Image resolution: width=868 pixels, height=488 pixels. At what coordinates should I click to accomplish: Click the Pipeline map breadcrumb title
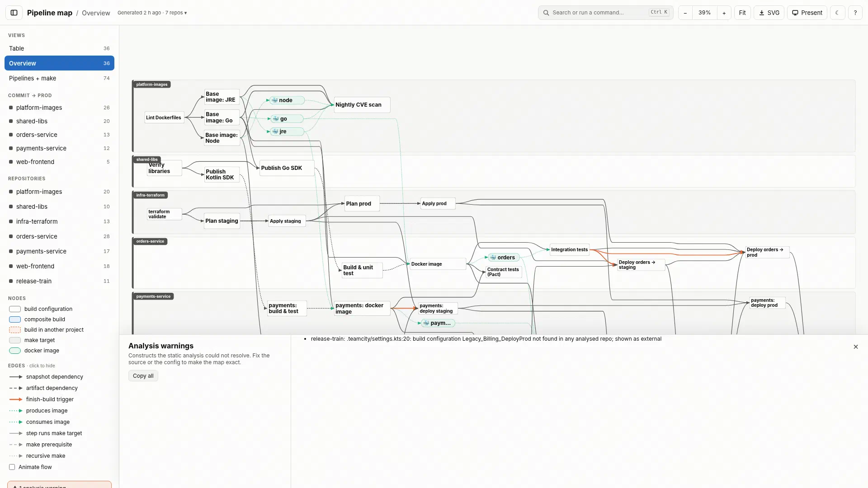(x=50, y=13)
